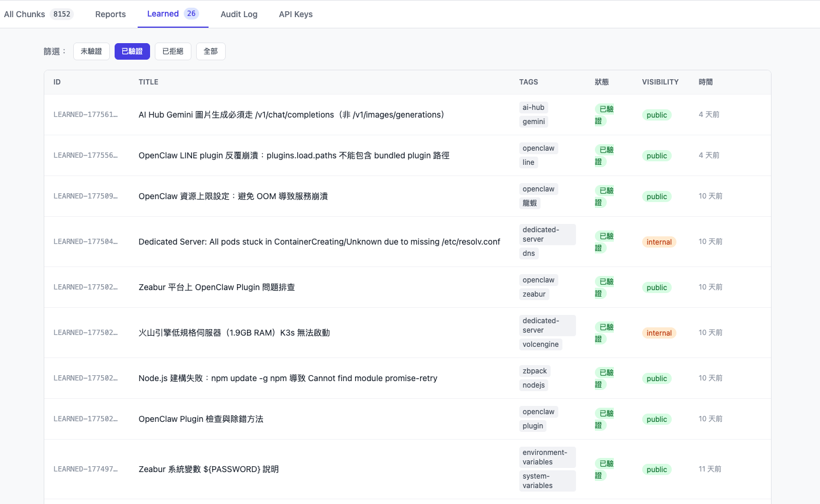Screen dimensions: 820x504
Task: Select the zbpack tag
Action: (x=534, y=370)
